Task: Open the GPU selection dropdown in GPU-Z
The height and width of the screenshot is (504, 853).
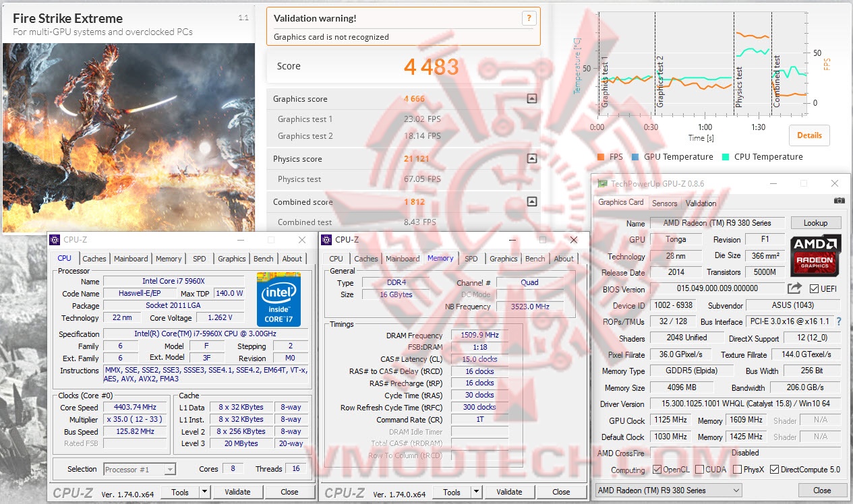Action: (x=668, y=491)
